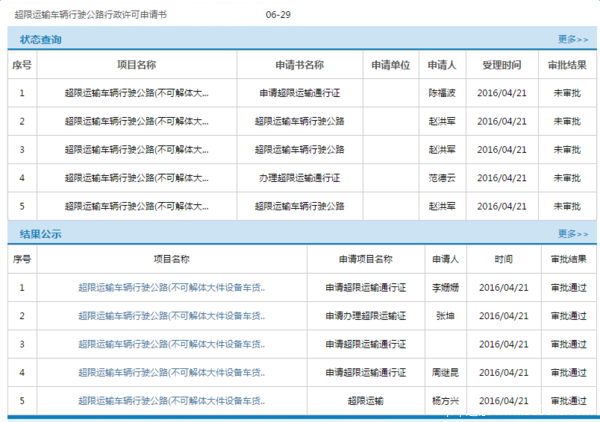Select applicant 周继昆 in 结果公示
Screen dimensions: 600x422
pos(444,372)
